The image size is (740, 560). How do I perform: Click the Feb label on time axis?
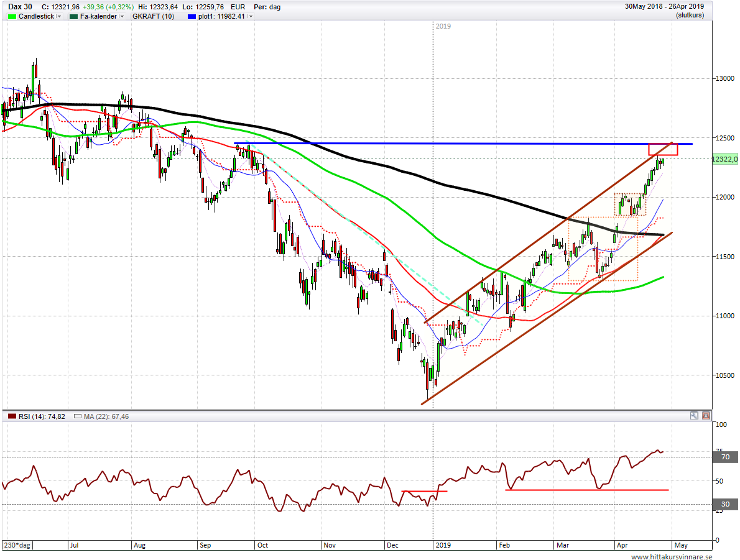pyautogui.click(x=504, y=545)
